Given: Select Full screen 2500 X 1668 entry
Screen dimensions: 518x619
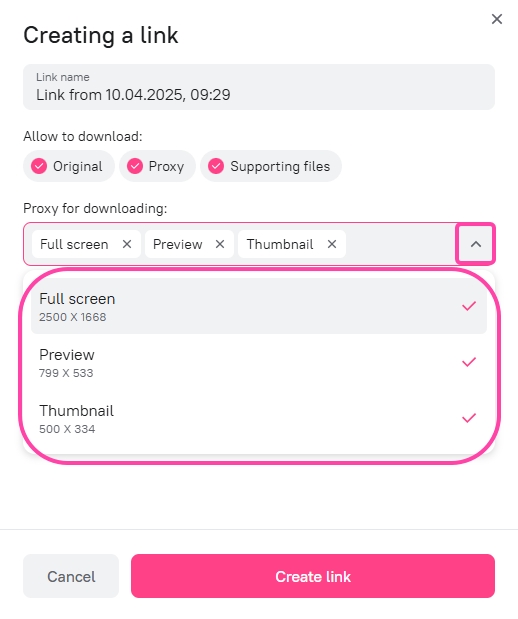Looking at the screenshot, I should click(259, 306).
